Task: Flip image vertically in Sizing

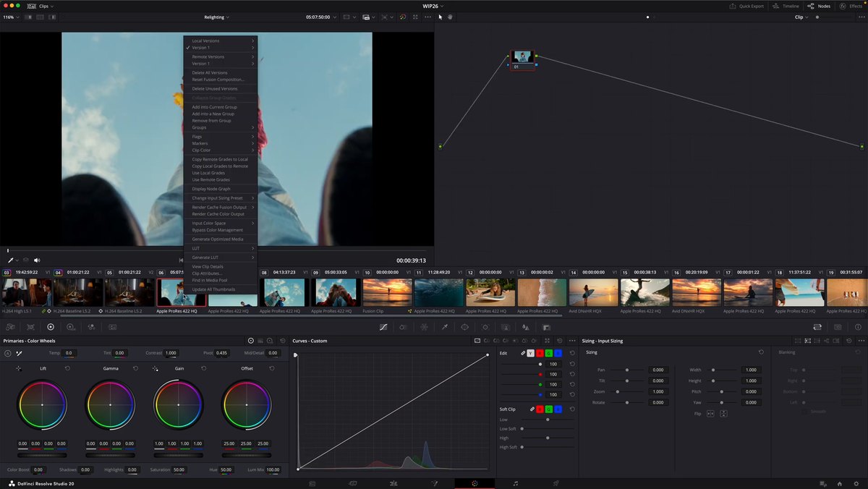Action: click(723, 413)
